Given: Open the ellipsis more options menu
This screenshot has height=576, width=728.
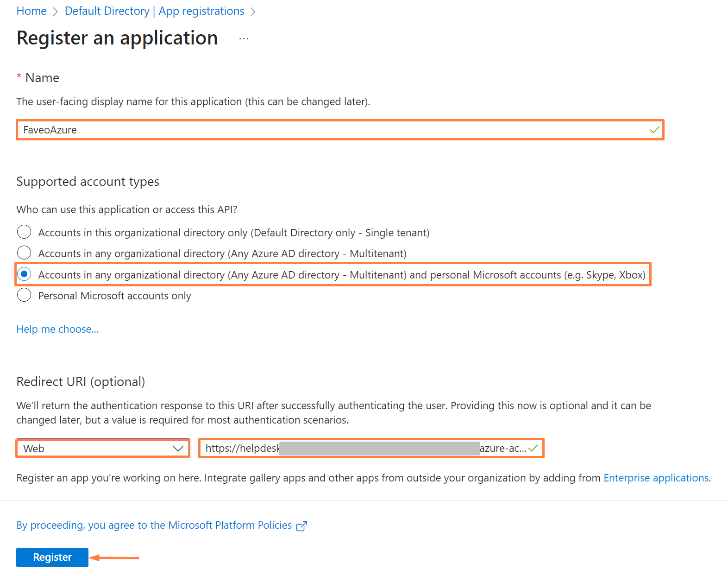Looking at the screenshot, I should 244,39.
